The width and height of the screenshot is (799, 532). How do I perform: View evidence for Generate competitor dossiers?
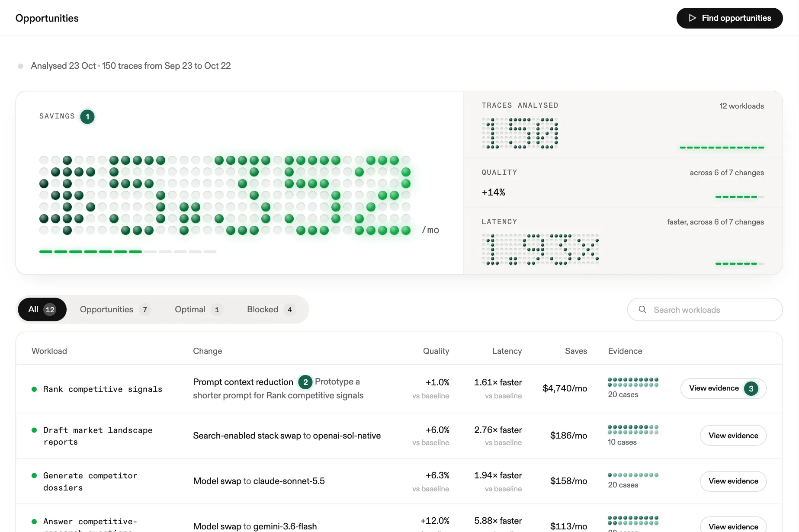(733, 481)
